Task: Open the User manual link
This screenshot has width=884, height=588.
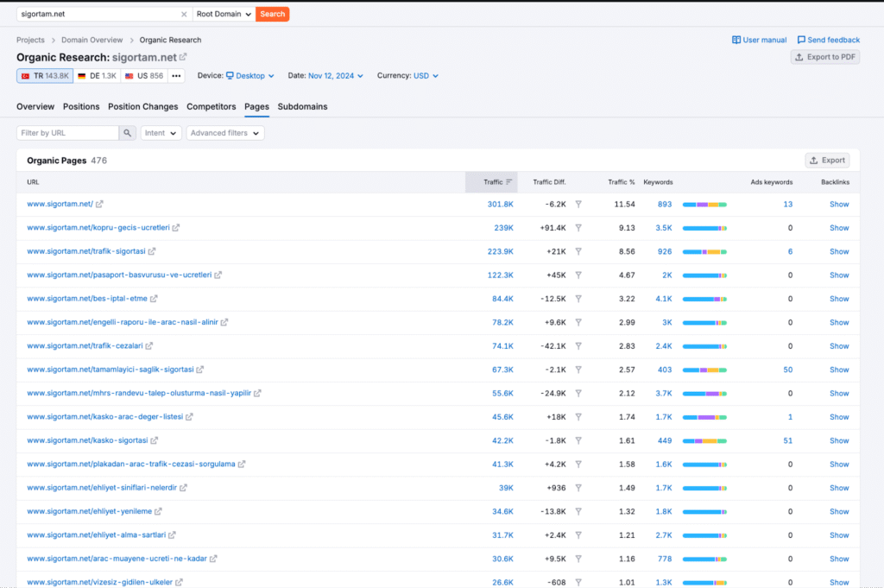Action: click(x=759, y=40)
